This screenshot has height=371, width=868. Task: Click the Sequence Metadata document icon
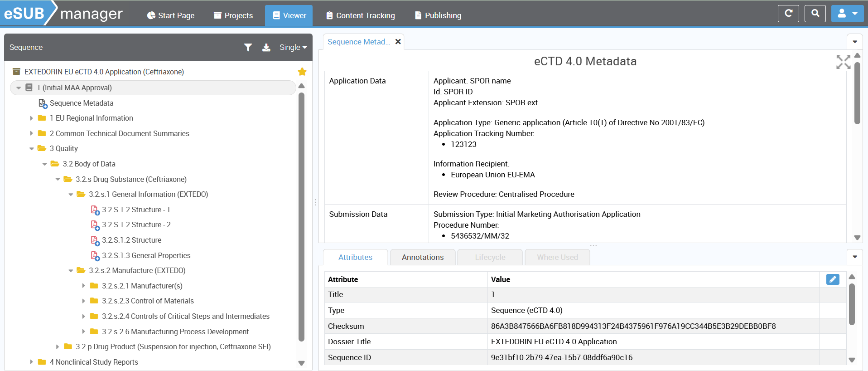(x=43, y=103)
